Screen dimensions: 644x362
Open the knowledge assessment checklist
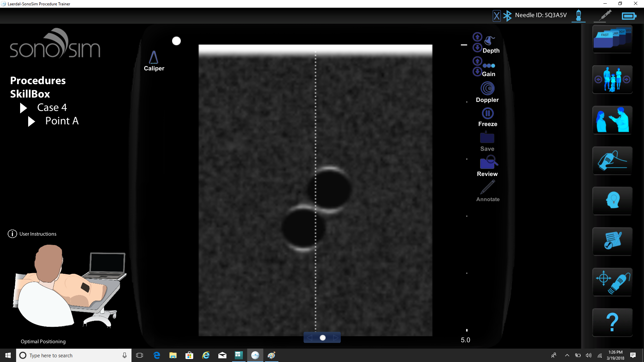(x=612, y=241)
